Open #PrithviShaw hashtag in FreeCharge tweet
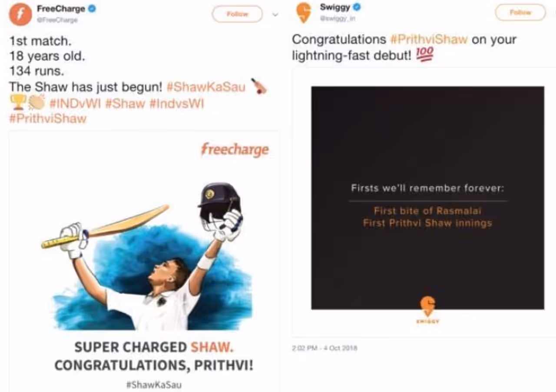The image size is (556, 392). [x=48, y=119]
